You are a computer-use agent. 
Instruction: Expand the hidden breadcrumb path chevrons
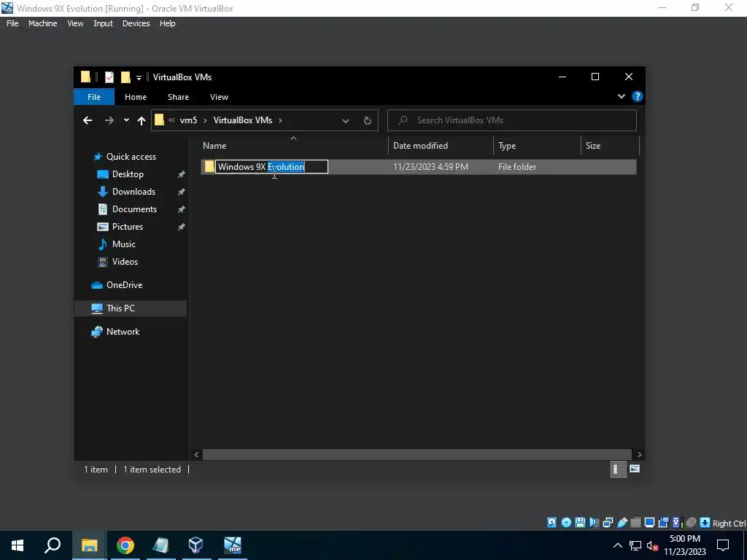coord(171,120)
